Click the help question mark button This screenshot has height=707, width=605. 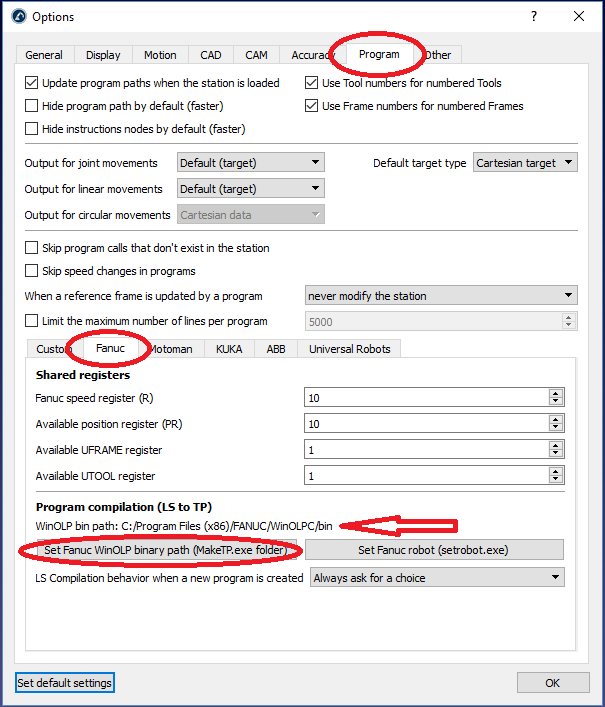pos(534,17)
